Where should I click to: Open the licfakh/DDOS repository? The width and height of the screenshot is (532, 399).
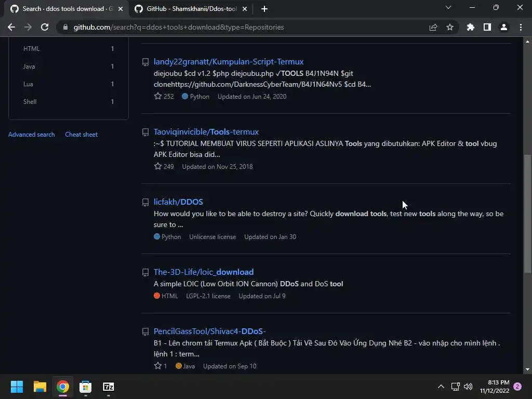click(178, 202)
